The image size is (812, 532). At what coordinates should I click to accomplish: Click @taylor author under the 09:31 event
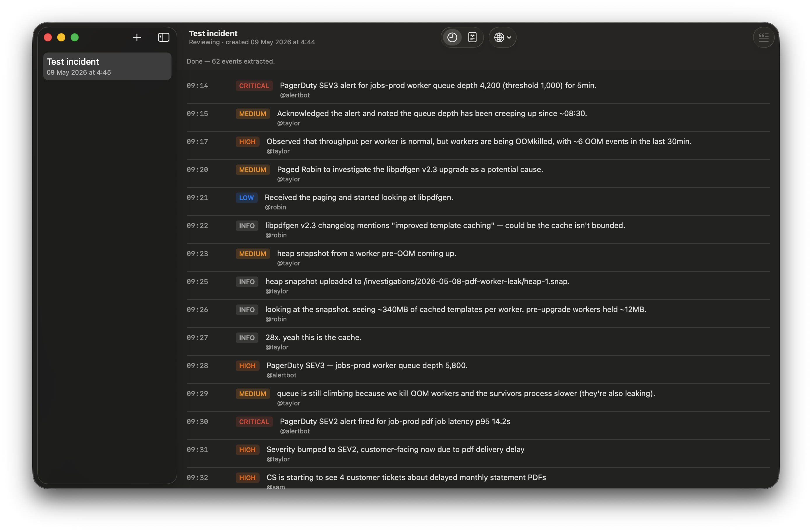(278, 459)
